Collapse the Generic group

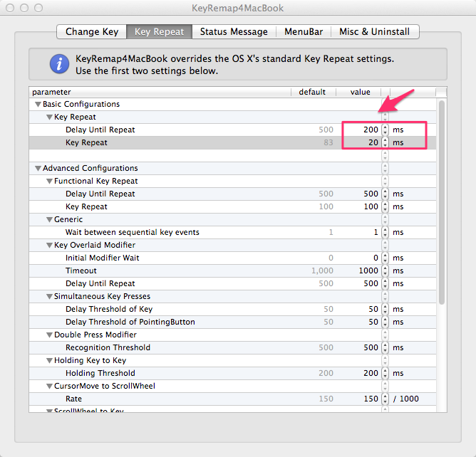49,219
